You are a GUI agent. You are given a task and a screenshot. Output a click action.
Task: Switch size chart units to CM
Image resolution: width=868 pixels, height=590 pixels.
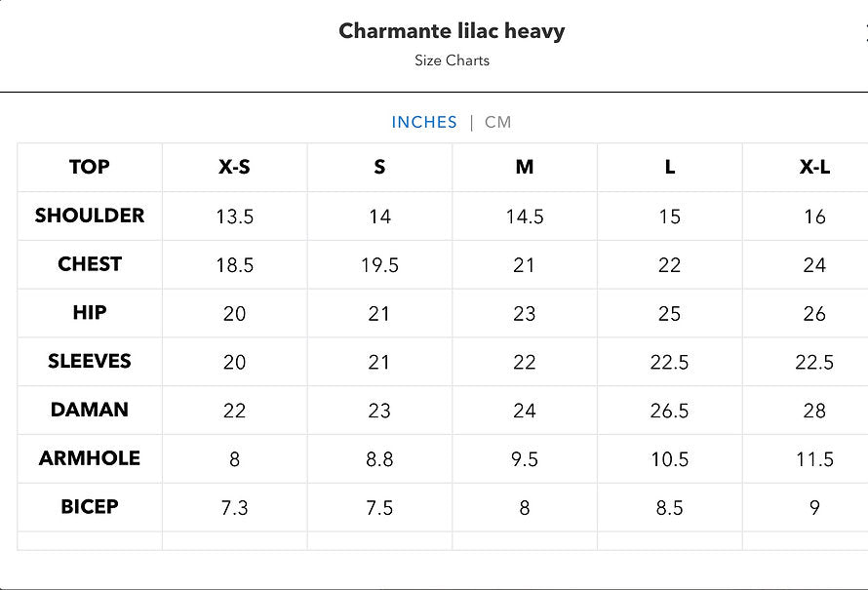(497, 122)
